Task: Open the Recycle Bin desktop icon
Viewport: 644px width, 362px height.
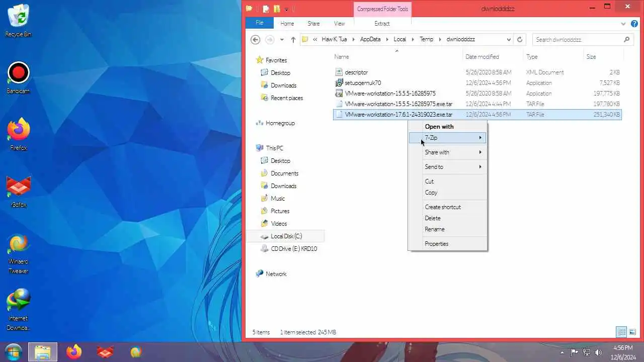Action: (19, 20)
